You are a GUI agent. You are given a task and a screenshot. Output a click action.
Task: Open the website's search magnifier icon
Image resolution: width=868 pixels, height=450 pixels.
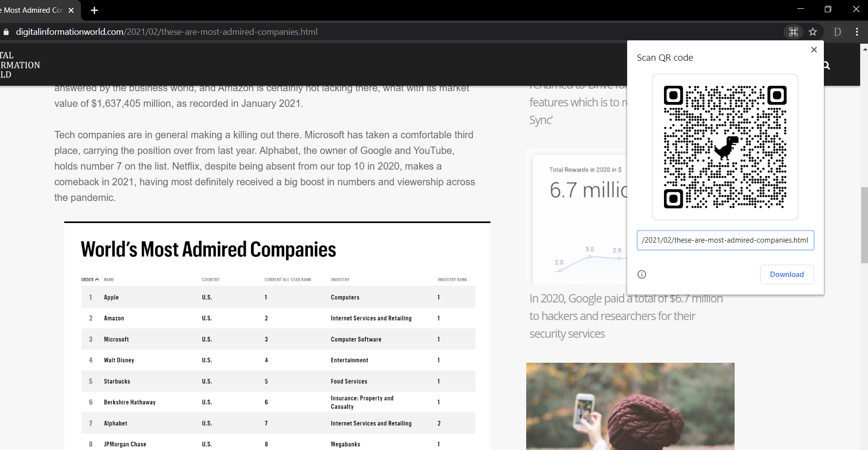tap(826, 65)
